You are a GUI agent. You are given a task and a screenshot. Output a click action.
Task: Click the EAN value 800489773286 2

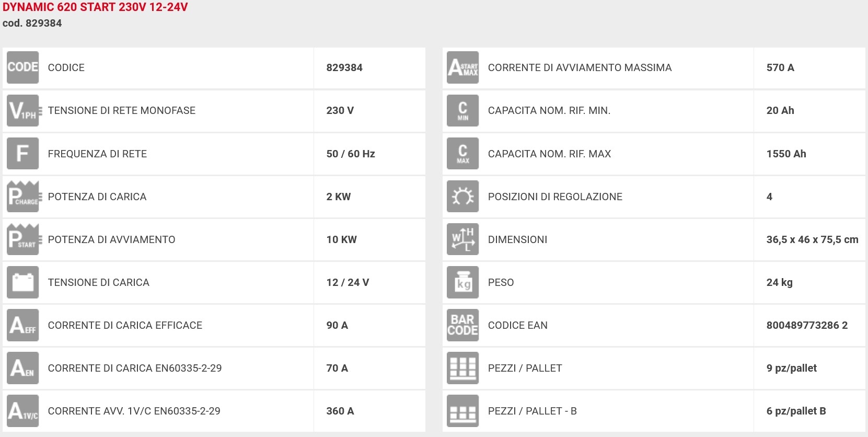pyautogui.click(x=807, y=325)
